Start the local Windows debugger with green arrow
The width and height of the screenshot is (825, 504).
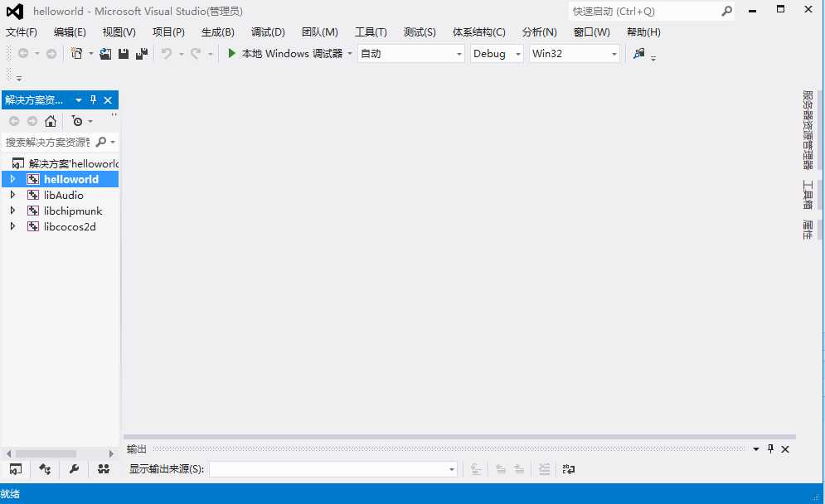point(231,53)
